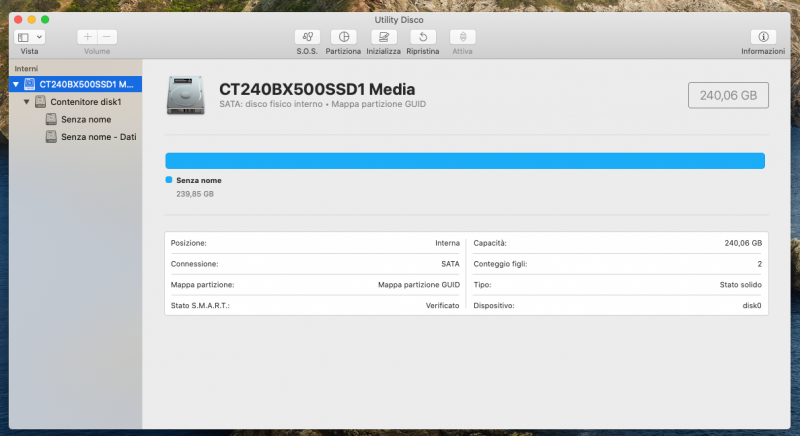Click the Contenitore disk1 drive icon

click(x=40, y=101)
